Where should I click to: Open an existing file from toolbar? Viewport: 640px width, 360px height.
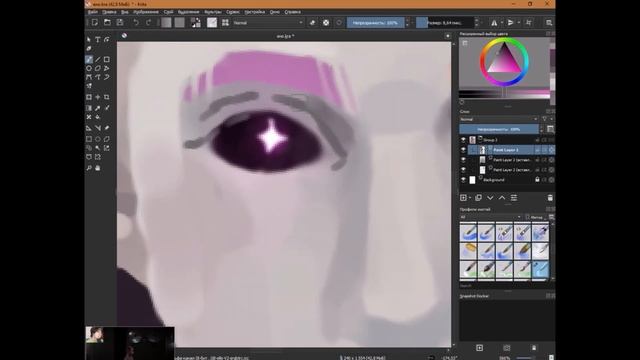[107, 22]
